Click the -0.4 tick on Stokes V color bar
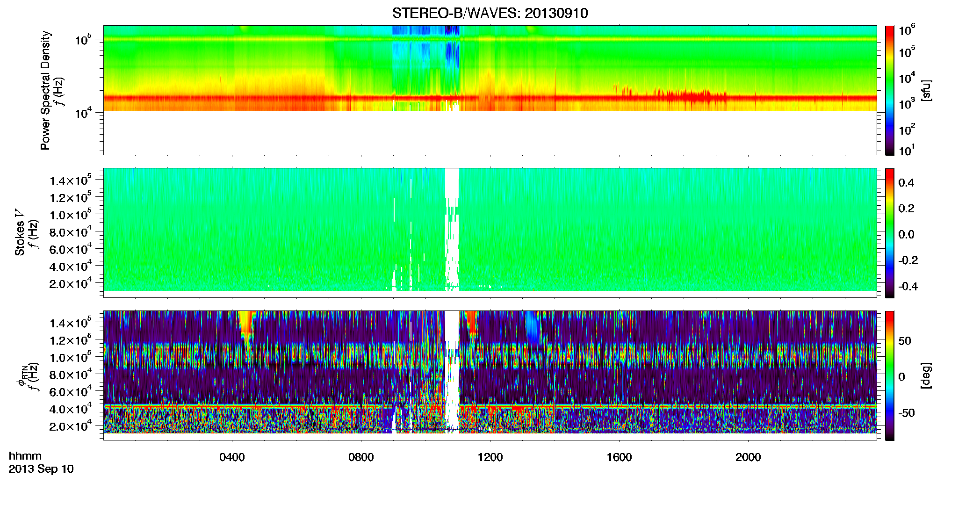Viewport: 980px width, 505px height. (x=908, y=286)
